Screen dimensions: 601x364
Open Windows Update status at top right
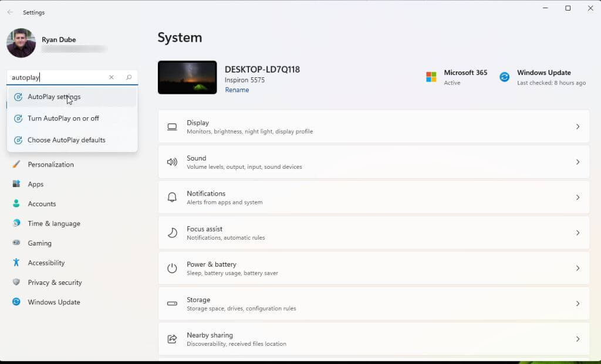pos(543,77)
